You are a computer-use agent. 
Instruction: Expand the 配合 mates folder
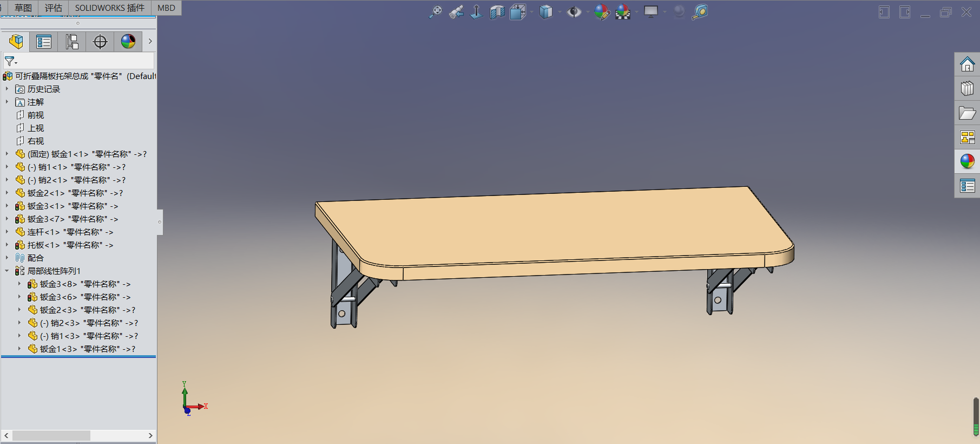[x=7, y=258]
